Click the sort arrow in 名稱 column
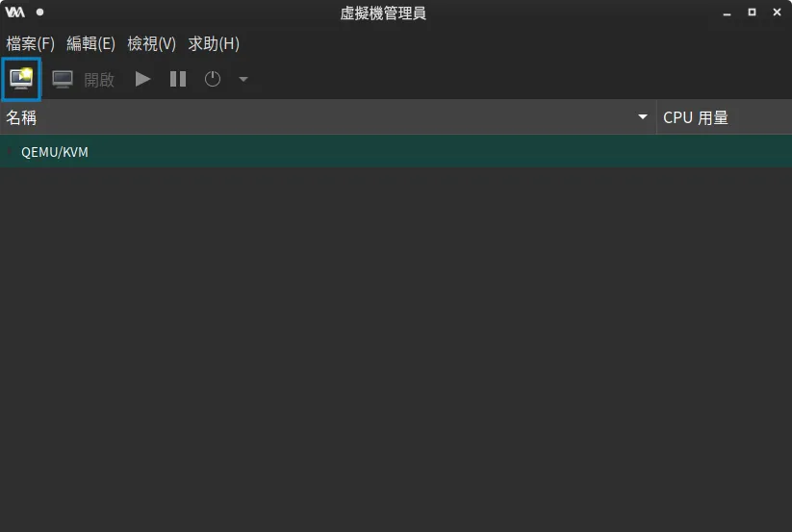Viewport: 792px width, 532px height. coord(643,117)
